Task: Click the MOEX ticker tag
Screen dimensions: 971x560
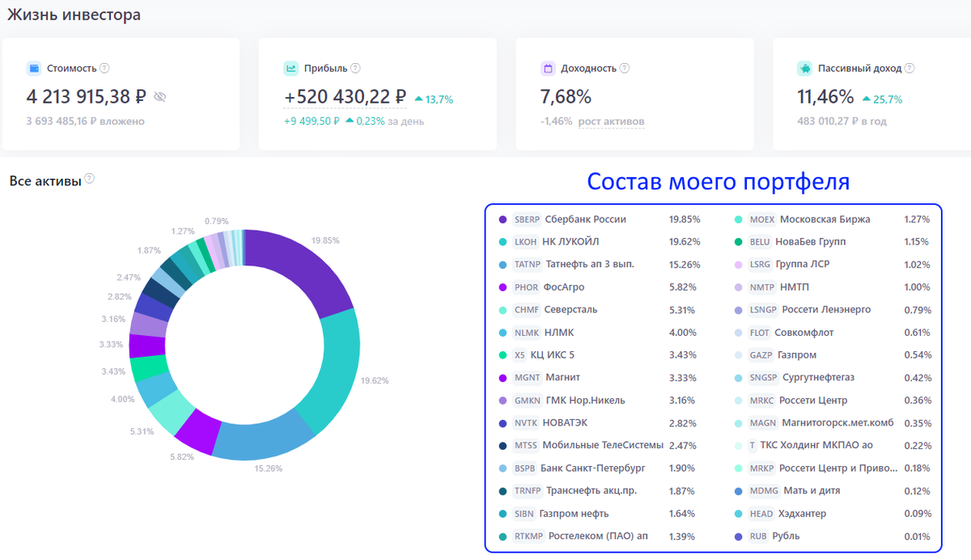Action: [762, 219]
